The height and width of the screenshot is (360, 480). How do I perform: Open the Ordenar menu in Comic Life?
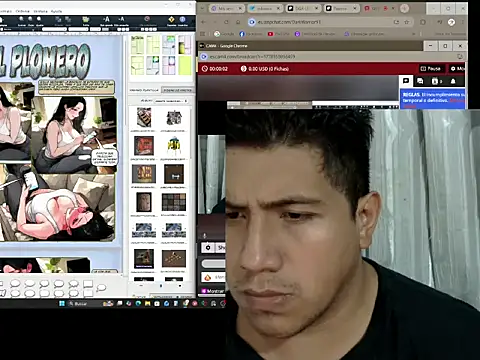click(22, 11)
